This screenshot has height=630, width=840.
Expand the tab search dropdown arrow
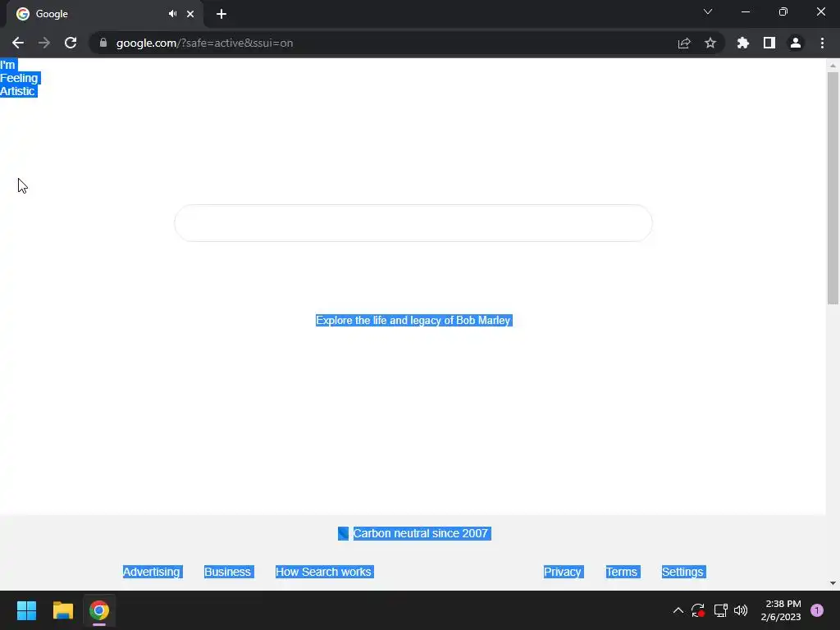(708, 11)
